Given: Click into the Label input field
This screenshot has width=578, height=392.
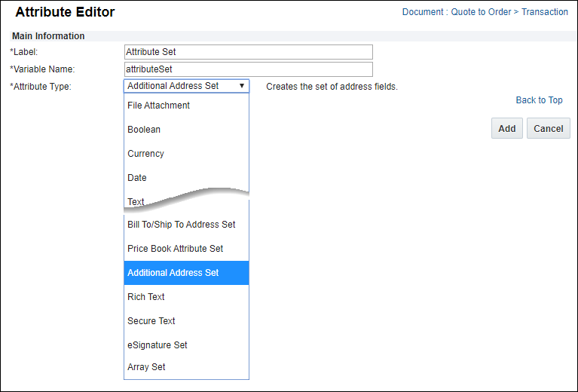Looking at the screenshot, I should point(249,52).
